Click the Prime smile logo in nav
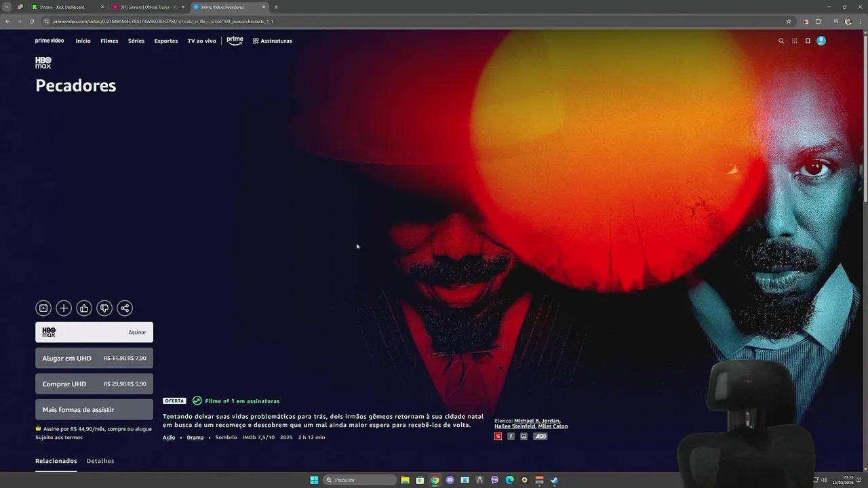 point(235,41)
